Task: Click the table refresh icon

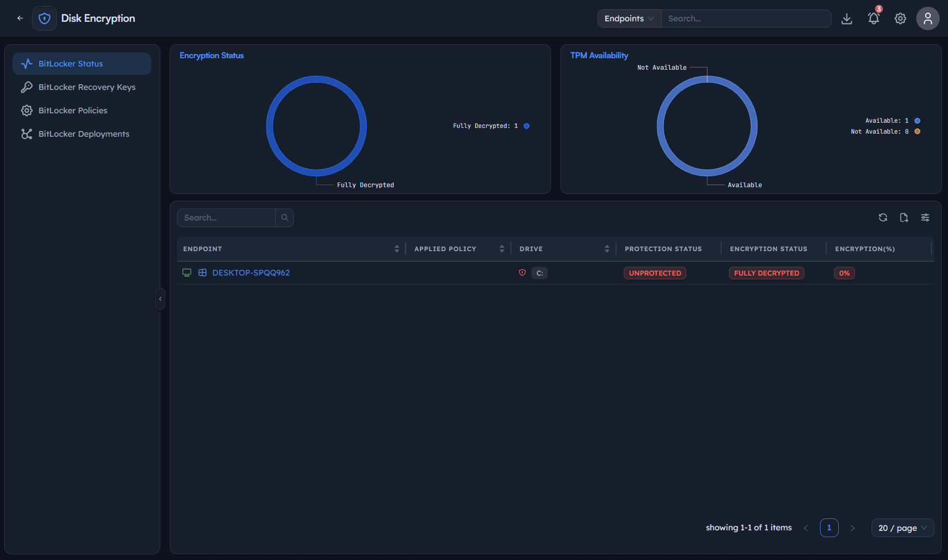Action: pyautogui.click(x=883, y=217)
